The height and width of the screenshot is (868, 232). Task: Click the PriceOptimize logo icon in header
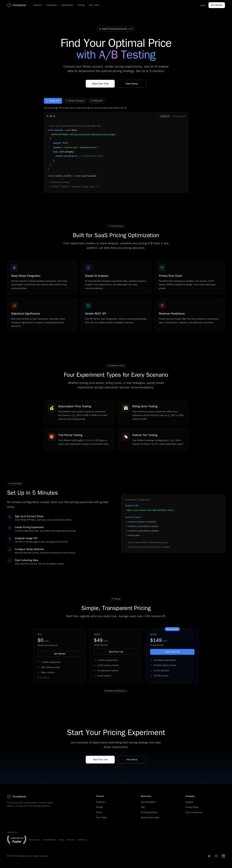pos(9,5)
